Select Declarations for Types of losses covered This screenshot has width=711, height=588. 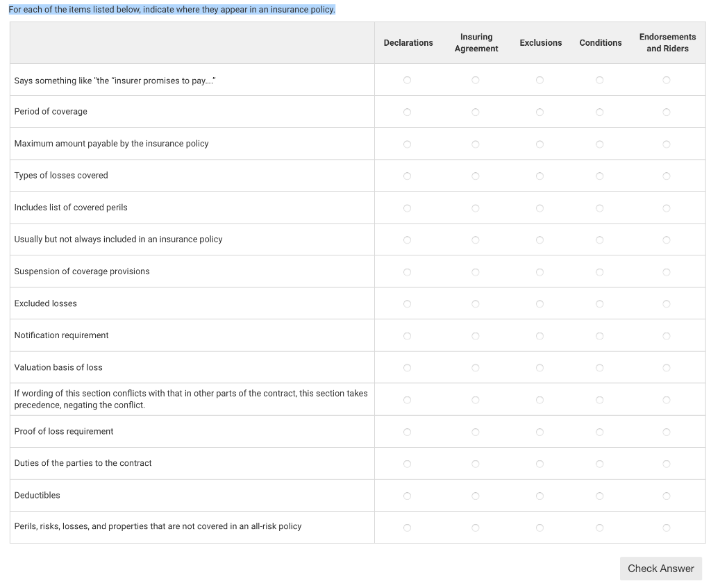pyautogui.click(x=407, y=176)
